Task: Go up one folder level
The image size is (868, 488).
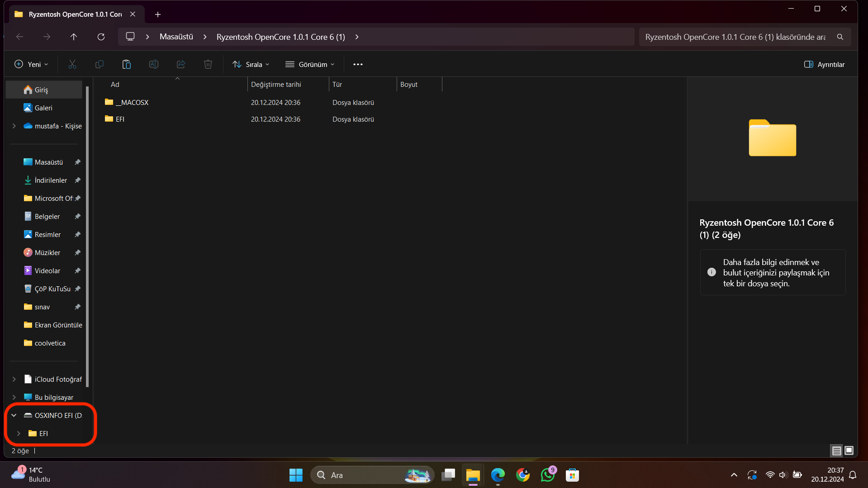Action: click(x=74, y=37)
